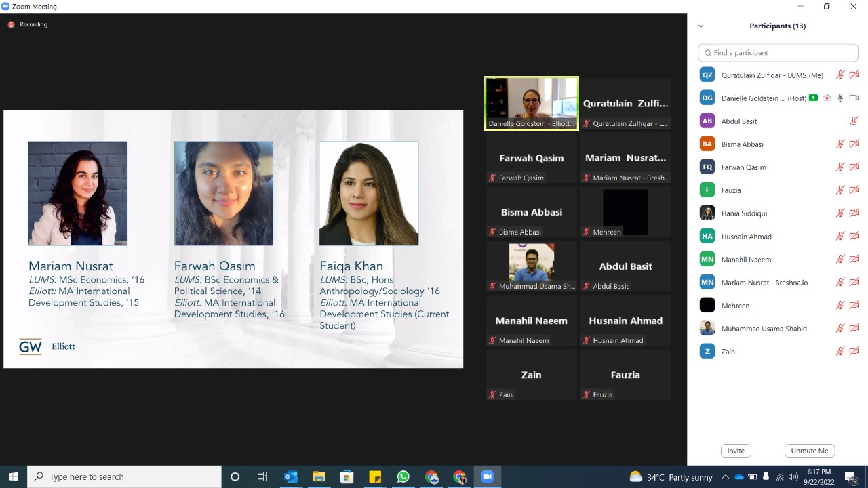Collapse the Participants panel chevron

coord(701,26)
